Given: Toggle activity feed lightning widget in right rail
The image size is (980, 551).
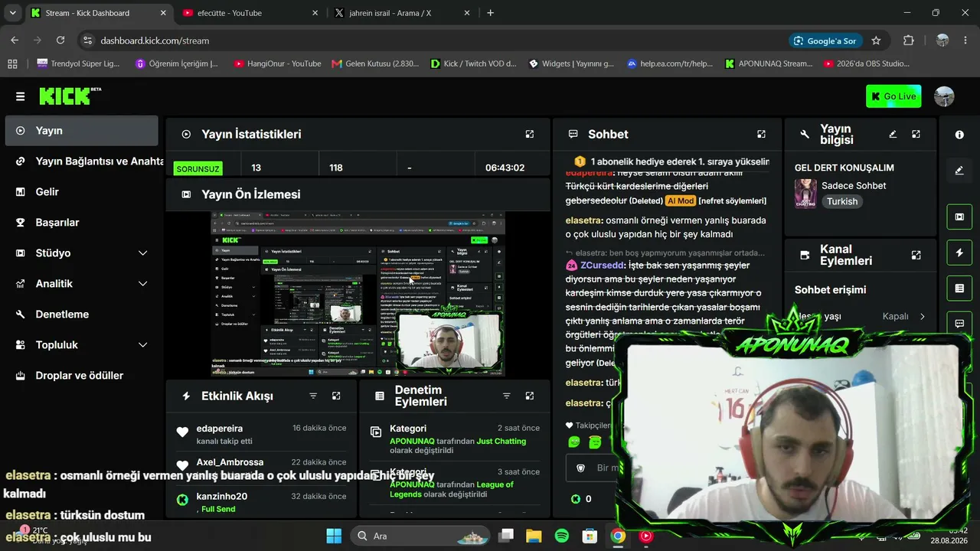Looking at the screenshot, I should tap(959, 253).
